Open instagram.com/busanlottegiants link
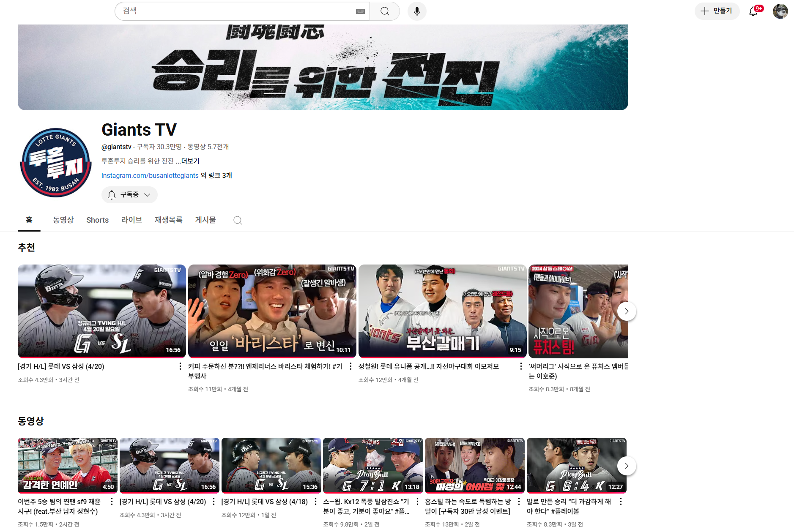This screenshot has height=532, width=794. point(150,175)
